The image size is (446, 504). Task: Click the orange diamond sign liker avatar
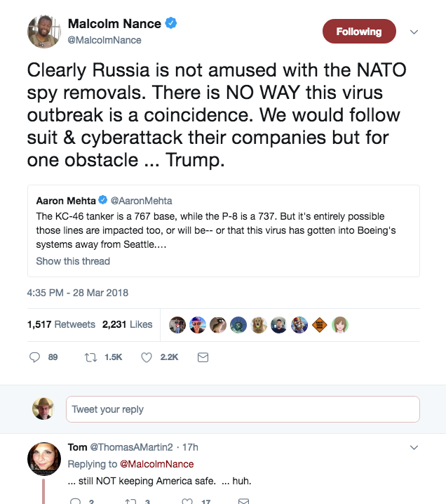tap(320, 324)
